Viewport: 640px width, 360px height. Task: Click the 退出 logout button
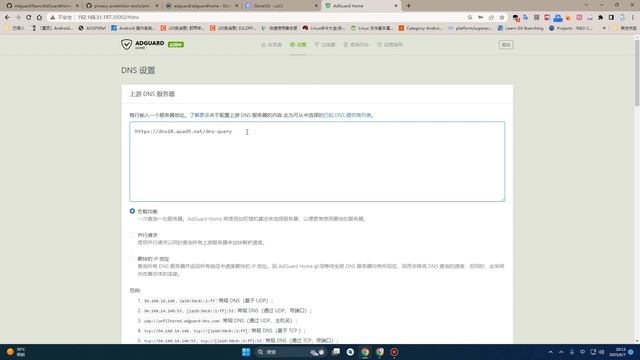click(x=506, y=44)
